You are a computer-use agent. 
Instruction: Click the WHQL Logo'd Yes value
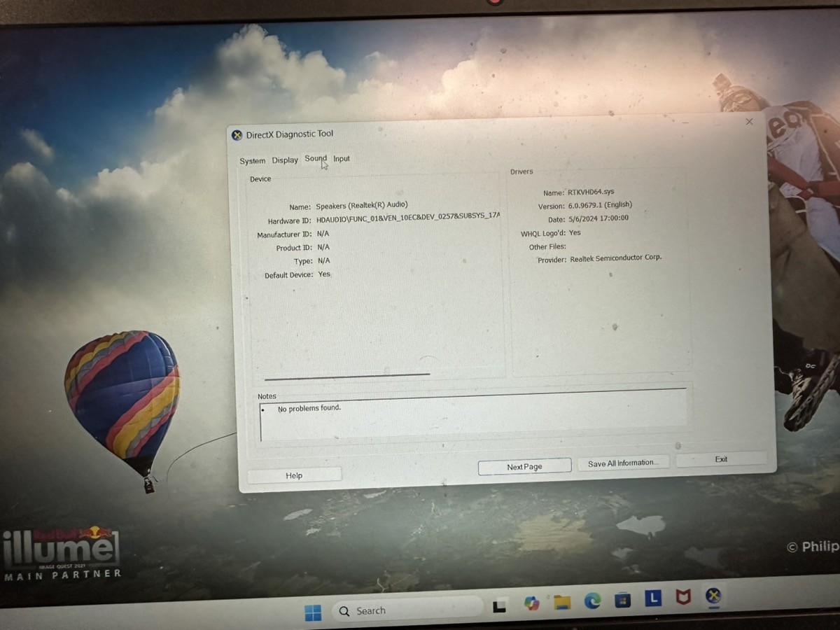tap(575, 232)
